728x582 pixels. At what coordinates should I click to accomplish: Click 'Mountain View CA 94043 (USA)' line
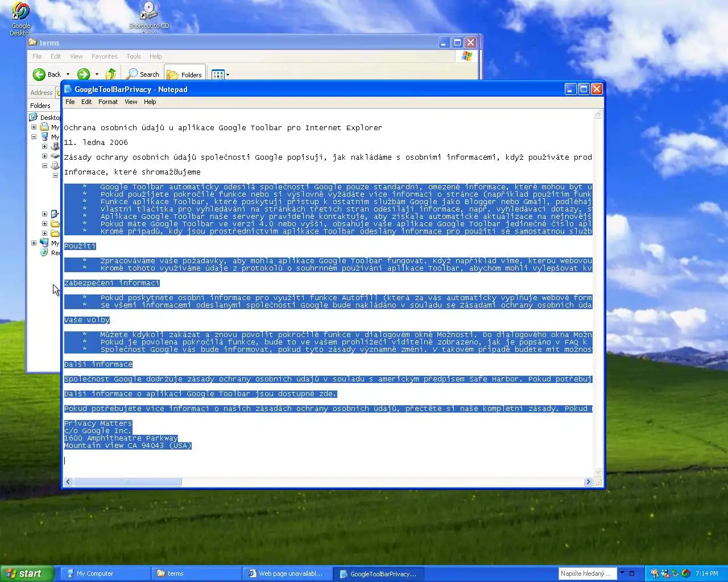pos(127,446)
